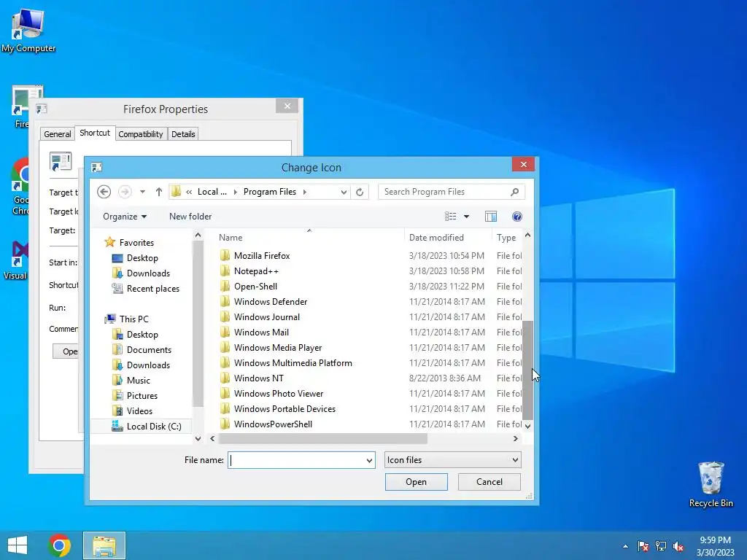The height and width of the screenshot is (560, 747).
Task: Select Documents in navigation pane
Action: [149, 349]
